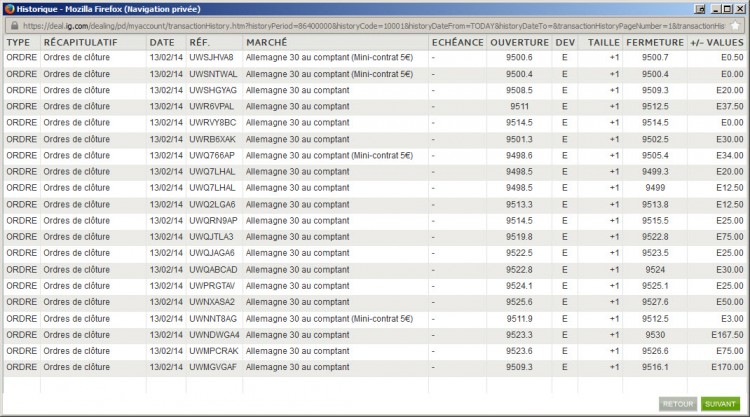This screenshot has height=417, width=750.
Task: Click closing price 9516.1
Action: click(x=655, y=367)
